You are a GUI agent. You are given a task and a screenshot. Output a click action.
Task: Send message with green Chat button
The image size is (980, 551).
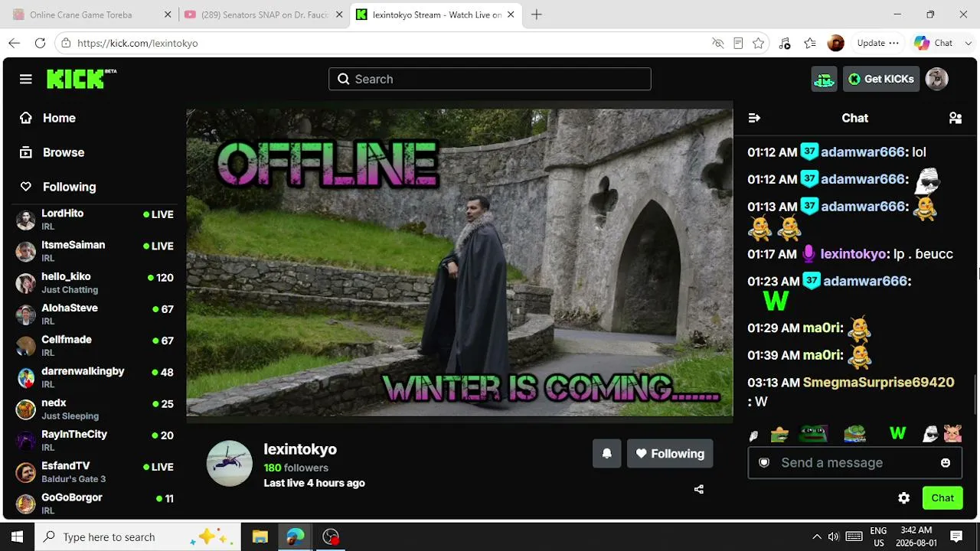coord(942,498)
